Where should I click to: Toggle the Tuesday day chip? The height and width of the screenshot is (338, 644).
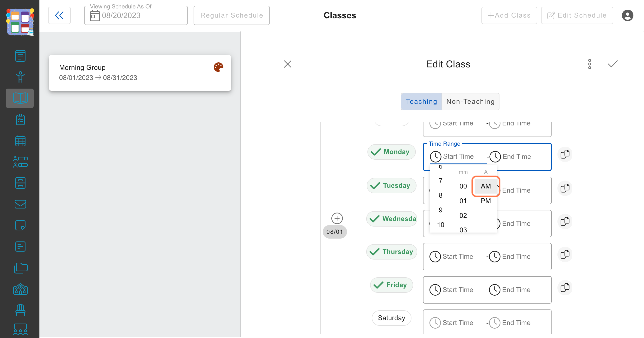click(x=391, y=186)
